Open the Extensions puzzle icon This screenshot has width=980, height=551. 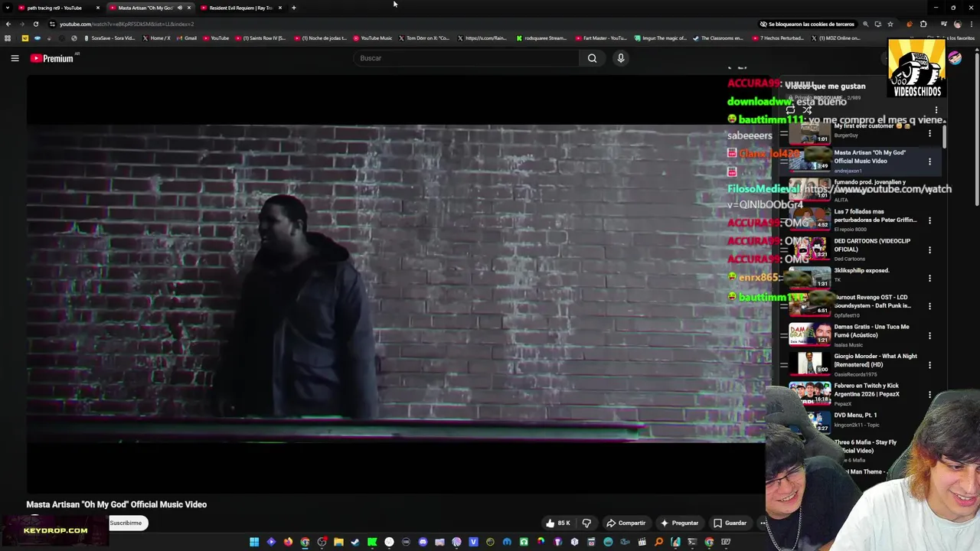[x=923, y=24]
